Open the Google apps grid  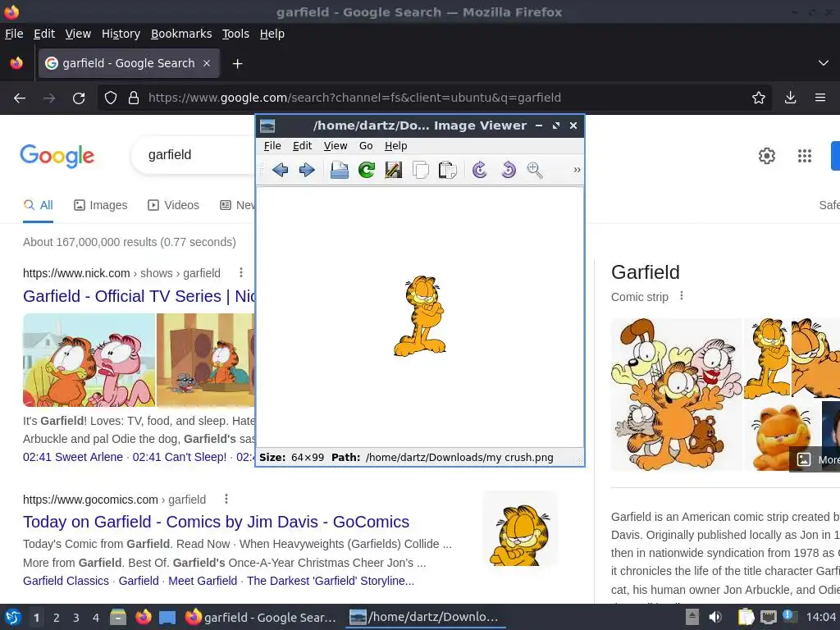click(805, 155)
